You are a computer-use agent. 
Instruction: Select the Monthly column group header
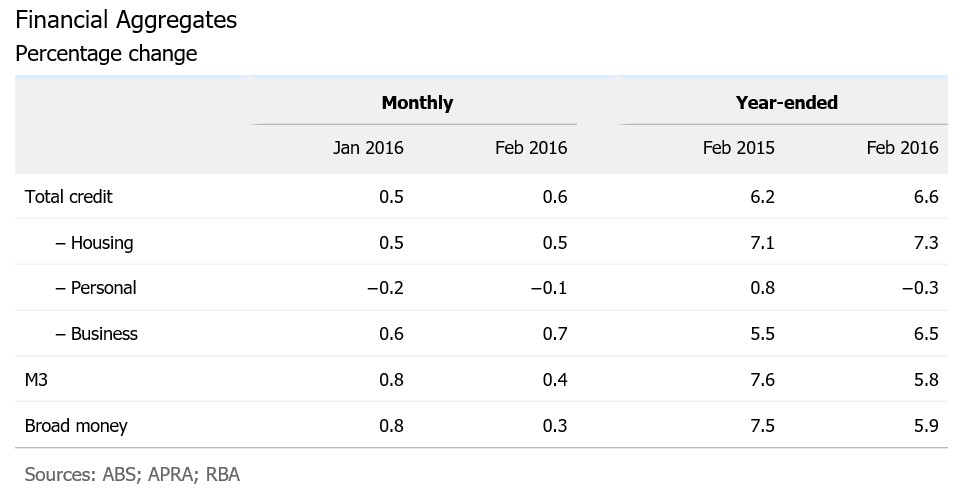point(417,103)
